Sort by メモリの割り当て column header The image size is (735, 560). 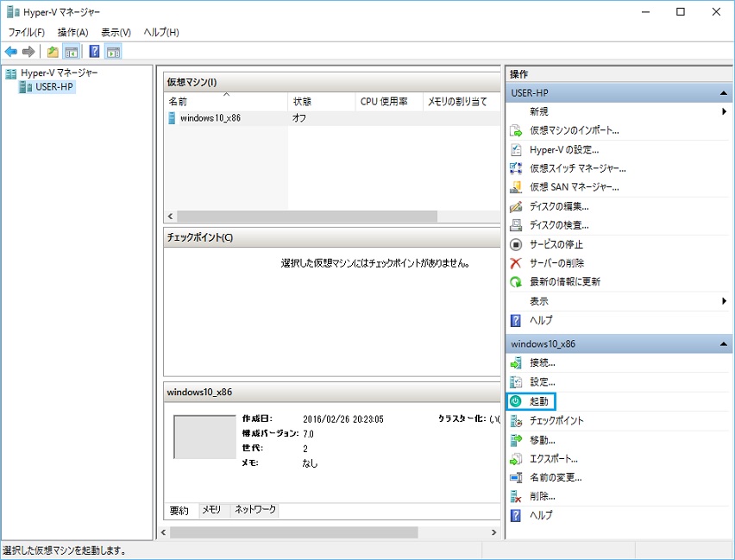[x=462, y=102]
